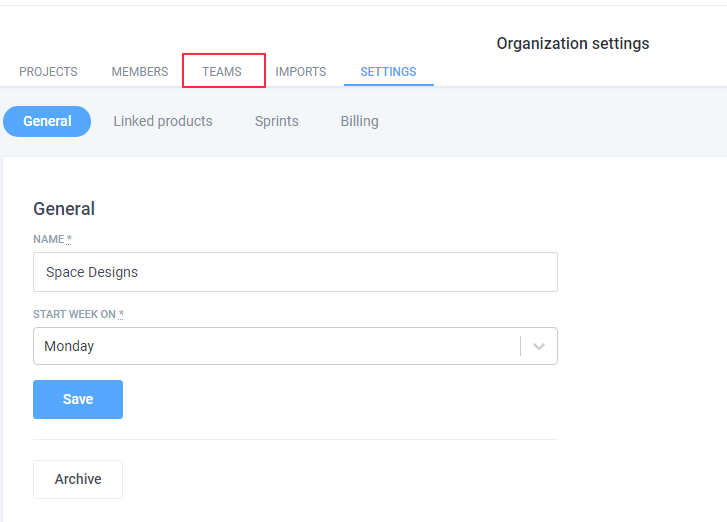Image resolution: width=727 pixels, height=522 pixels.
Task: Open the TEAMS tab
Action: [x=222, y=72]
